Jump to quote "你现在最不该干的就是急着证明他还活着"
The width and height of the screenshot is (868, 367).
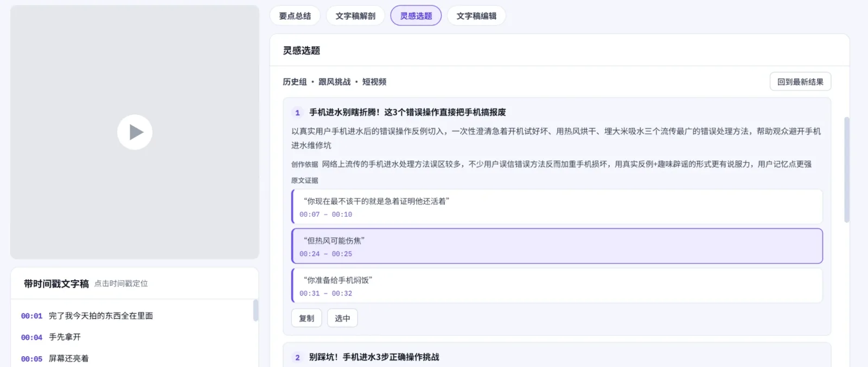click(x=557, y=207)
